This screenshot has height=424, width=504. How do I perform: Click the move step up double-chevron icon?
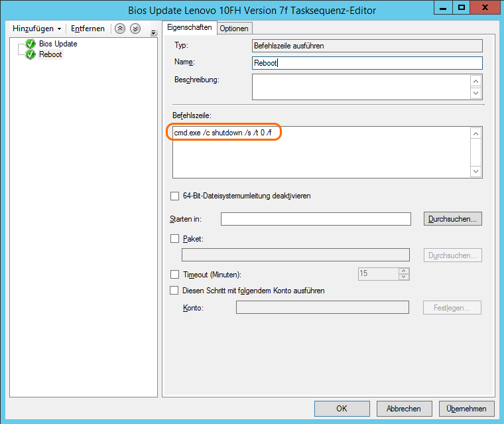pyautogui.click(x=120, y=29)
